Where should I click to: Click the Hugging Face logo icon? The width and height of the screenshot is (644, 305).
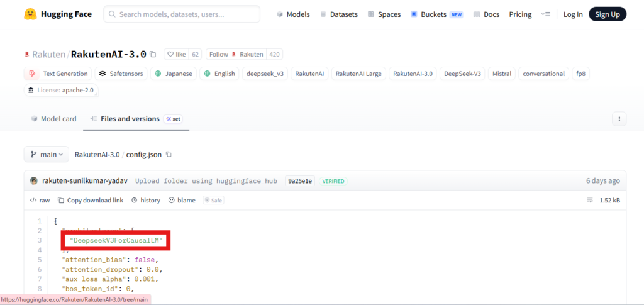click(x=30, y=14)
